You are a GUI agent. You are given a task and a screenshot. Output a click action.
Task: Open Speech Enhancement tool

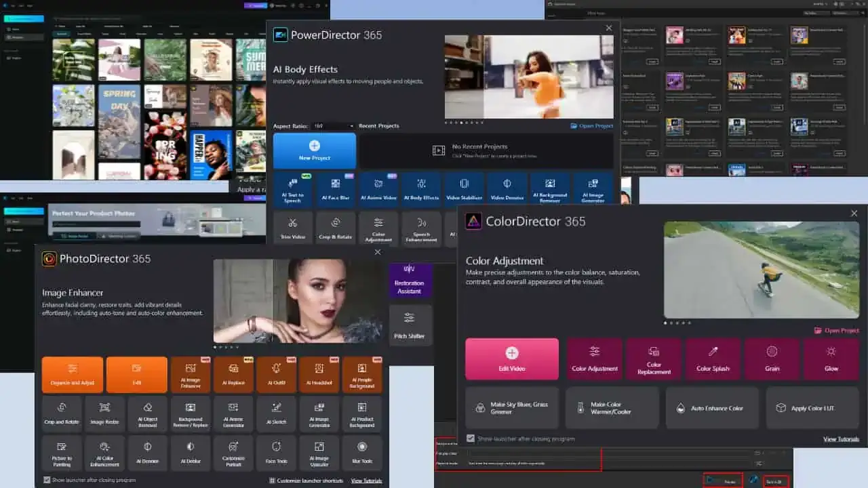click(x=421, y=228)
